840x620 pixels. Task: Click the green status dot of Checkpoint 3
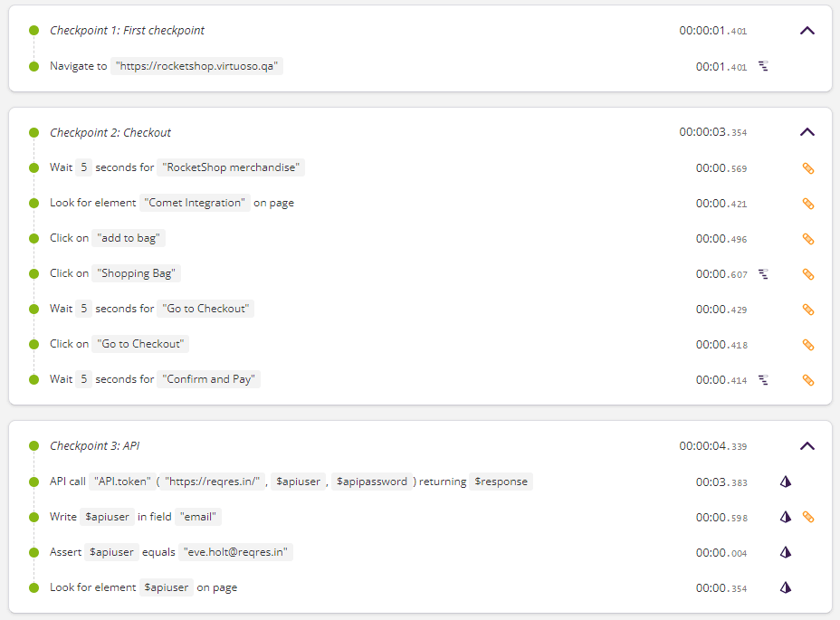[33, 446]
